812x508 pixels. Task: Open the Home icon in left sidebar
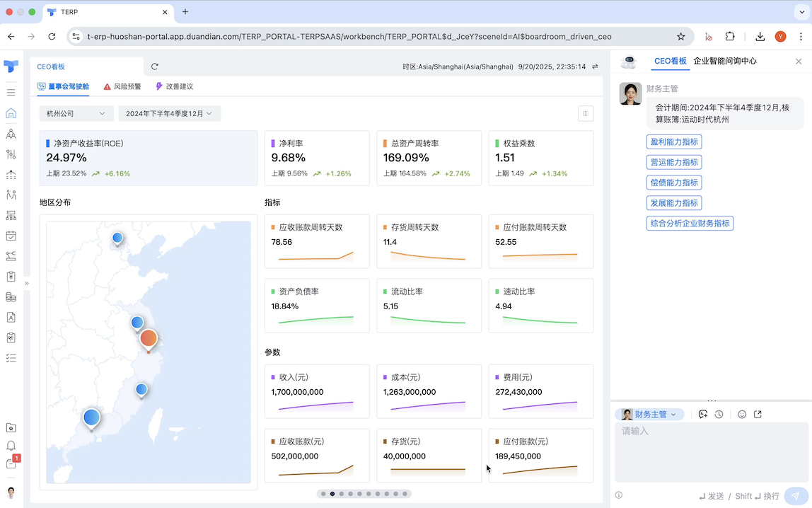[11, 112]
